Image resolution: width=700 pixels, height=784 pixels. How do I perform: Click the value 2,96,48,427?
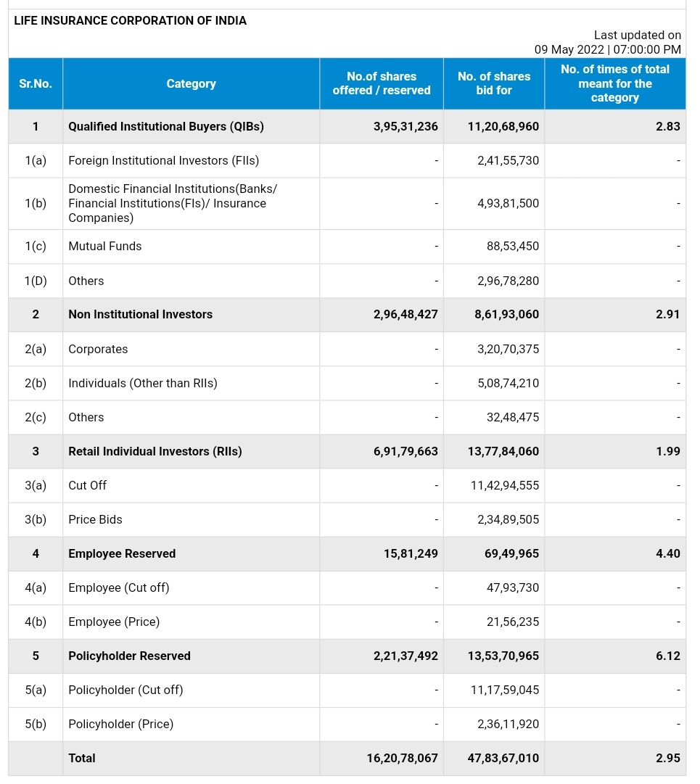tap(405, 315)
